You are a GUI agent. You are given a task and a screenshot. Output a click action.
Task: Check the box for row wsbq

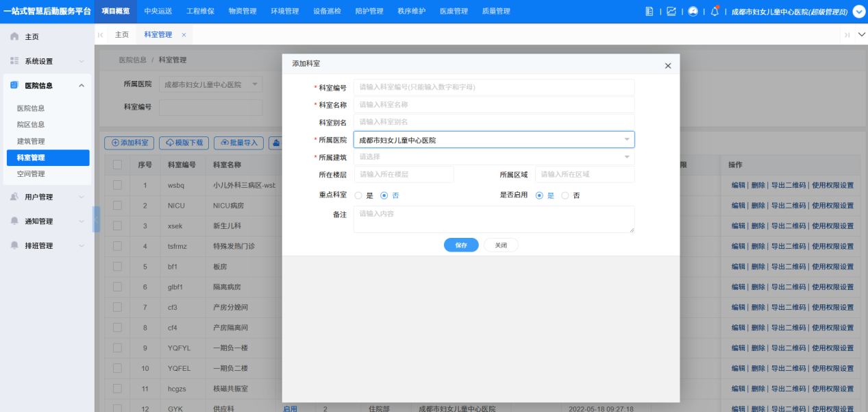[117, 185]
